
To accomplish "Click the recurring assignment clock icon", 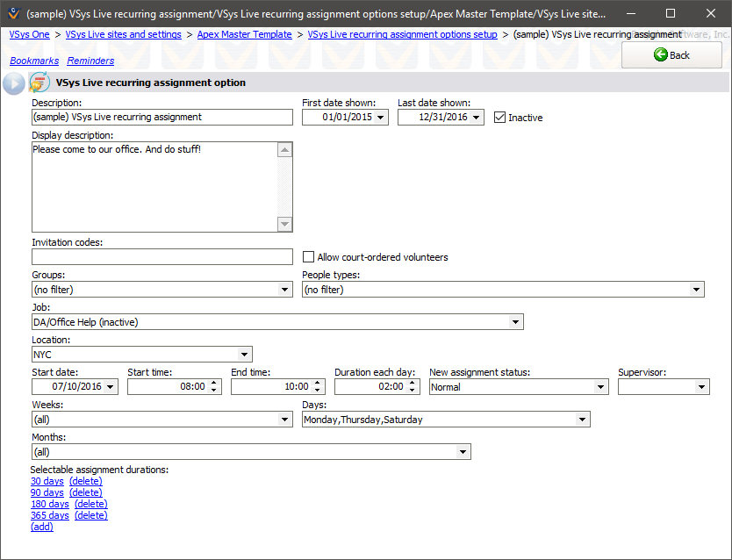I will coord(39,83).
